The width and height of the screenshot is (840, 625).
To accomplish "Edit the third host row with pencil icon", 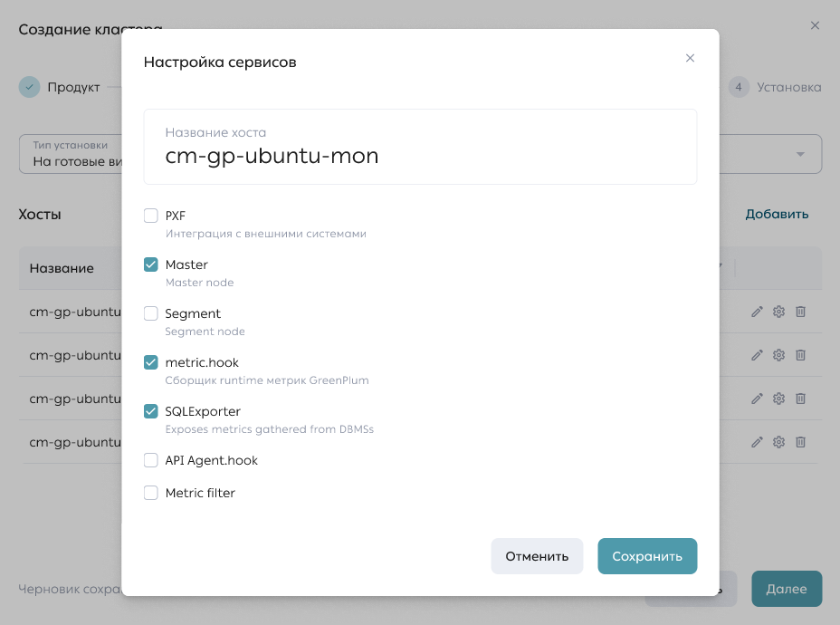I will [x=757, y=399].
